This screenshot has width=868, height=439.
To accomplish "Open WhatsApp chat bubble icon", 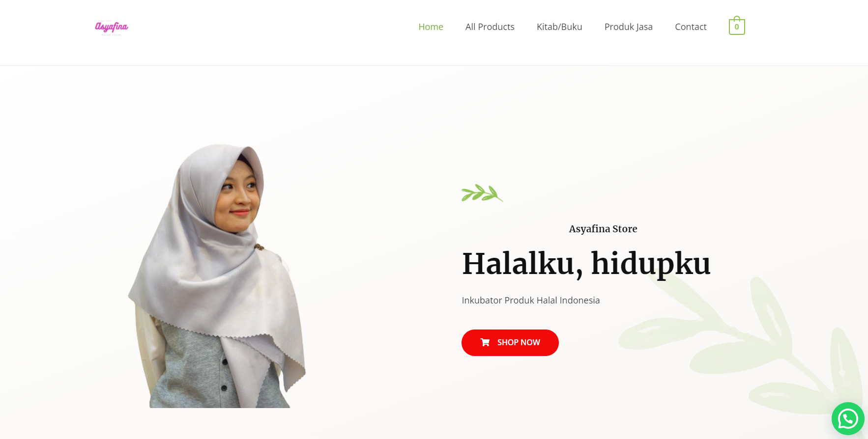I will click(x=848, y=419).
